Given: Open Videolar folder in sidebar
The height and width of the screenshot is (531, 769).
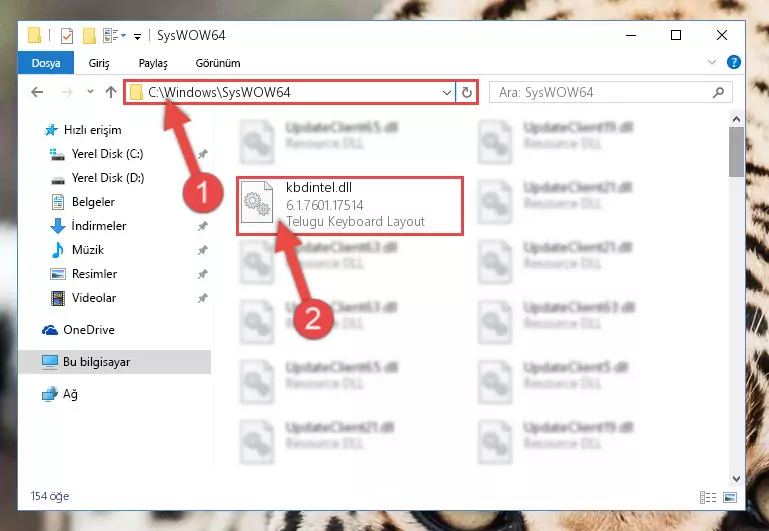Looking at the screenshot, I should pyautogui.click(x=94, y=298).
